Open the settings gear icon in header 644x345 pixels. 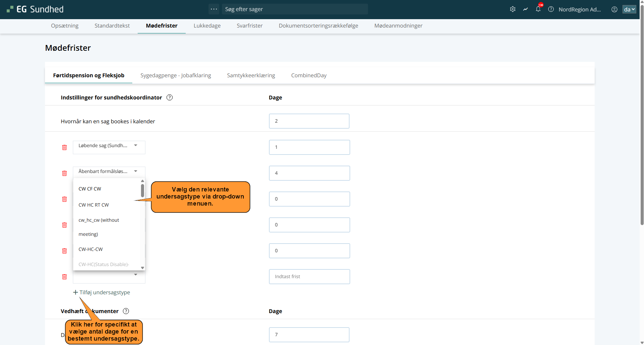[x=512, y=9]
